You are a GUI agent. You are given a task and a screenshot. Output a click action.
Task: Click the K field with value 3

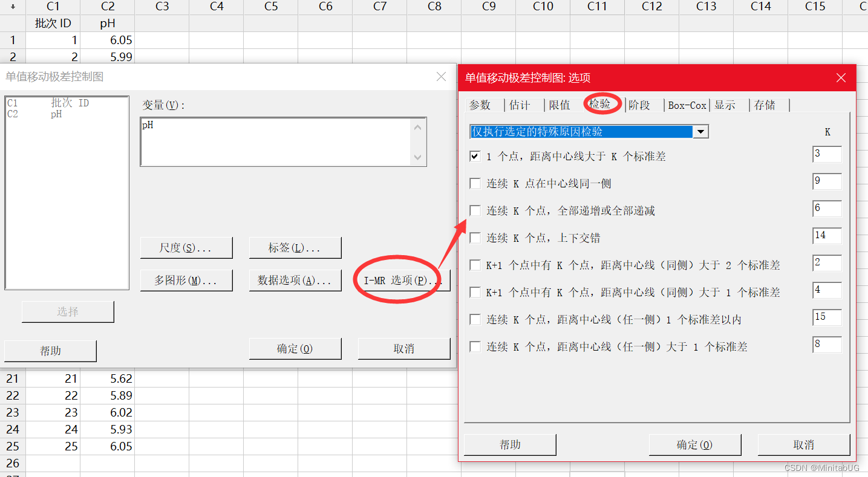click(827, 154)
